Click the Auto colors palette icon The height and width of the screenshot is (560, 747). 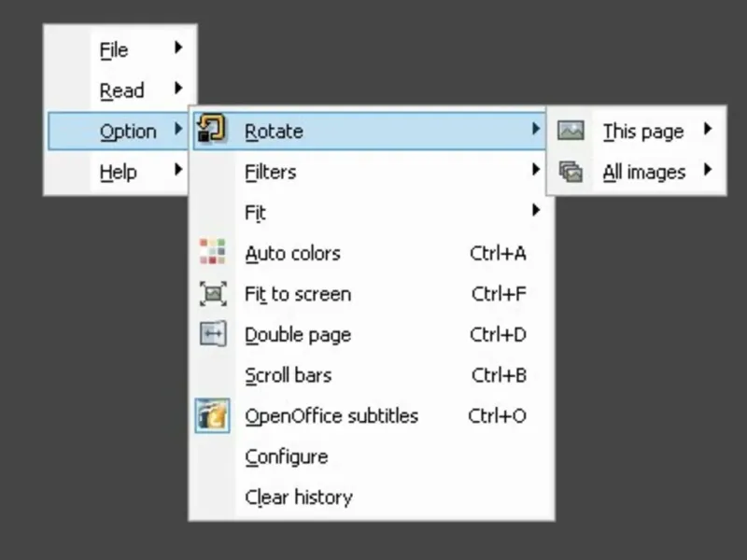click(213, 252)
